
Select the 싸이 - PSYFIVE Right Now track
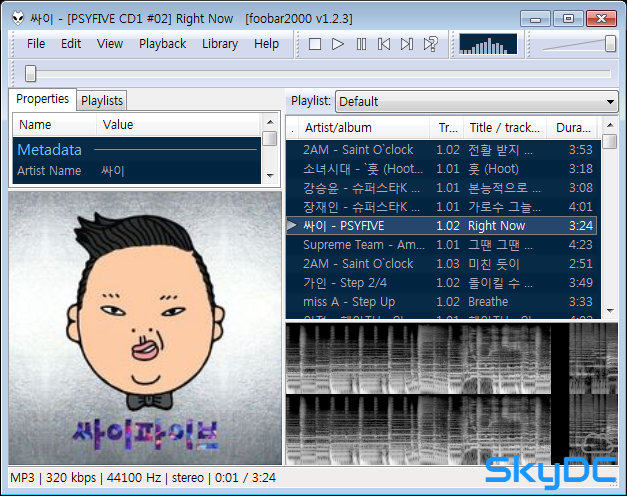[x=441, y=226]
